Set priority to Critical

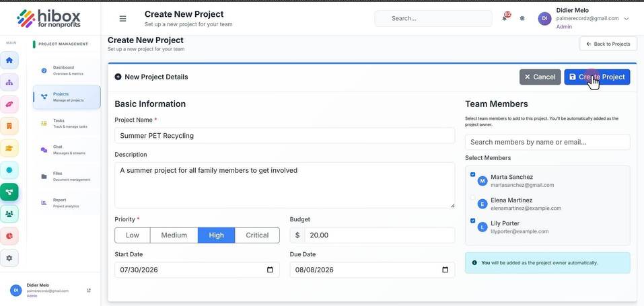point(257,235)
